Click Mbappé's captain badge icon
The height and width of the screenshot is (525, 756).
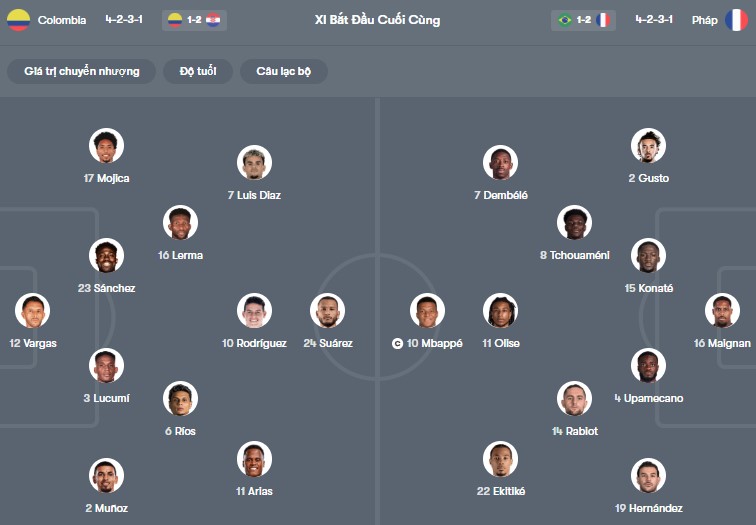[397, 344]
